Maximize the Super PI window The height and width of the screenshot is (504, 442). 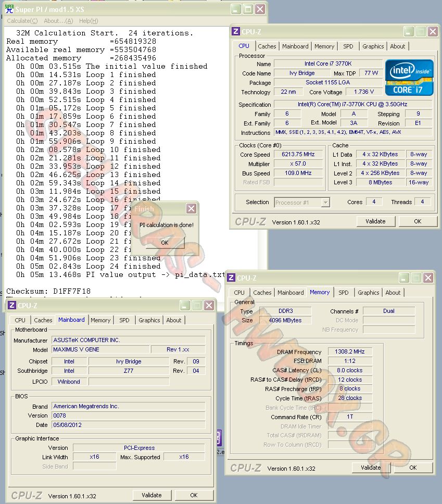248,9
